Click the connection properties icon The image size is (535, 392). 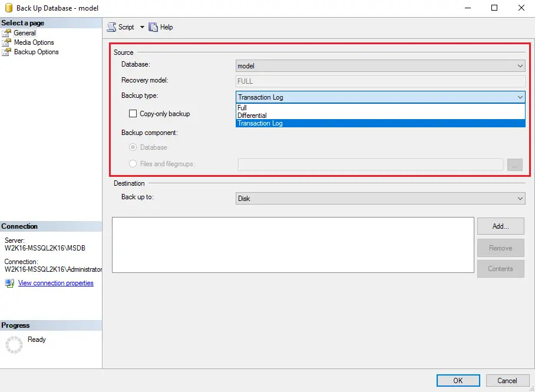[x=9, y=283]
